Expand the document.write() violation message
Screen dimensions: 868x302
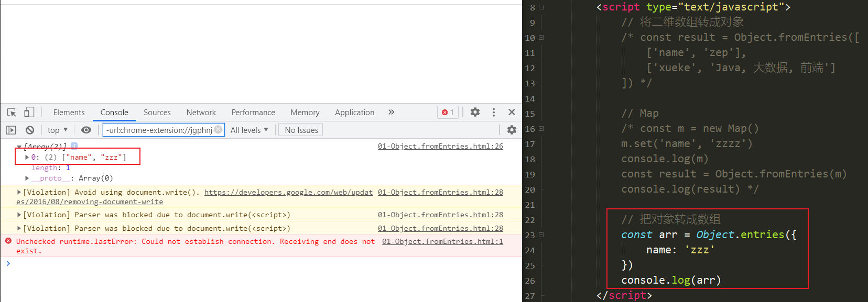(x=19, y=192)
